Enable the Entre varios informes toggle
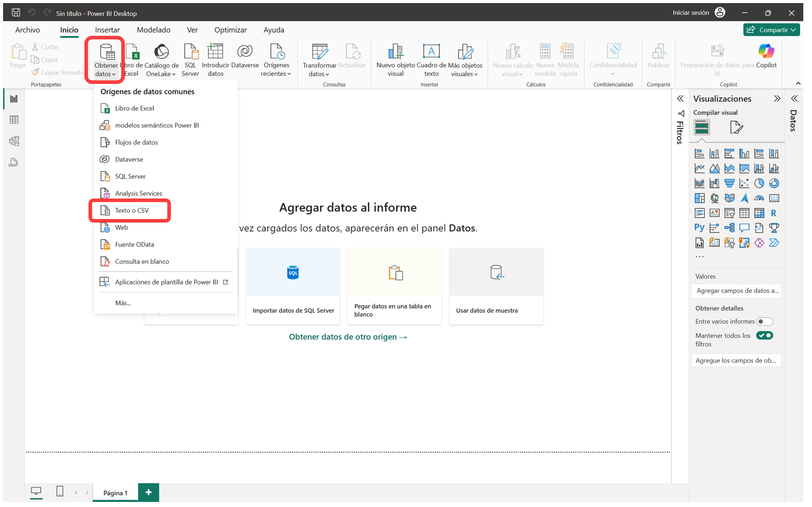 (x=764, y=321)
